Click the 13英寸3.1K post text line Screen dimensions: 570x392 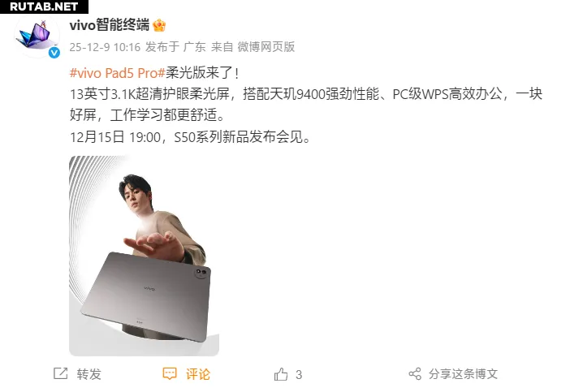(306, 94)
